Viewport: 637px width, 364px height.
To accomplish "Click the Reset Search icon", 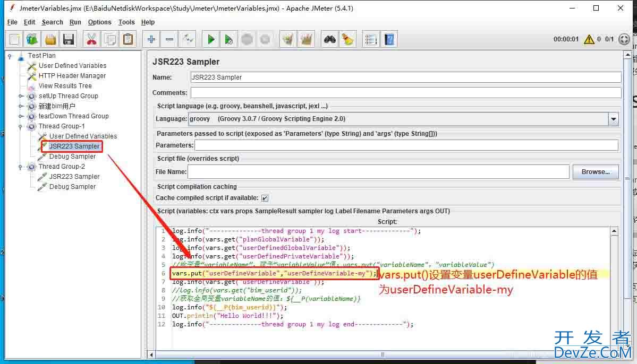I will [348, 39].
